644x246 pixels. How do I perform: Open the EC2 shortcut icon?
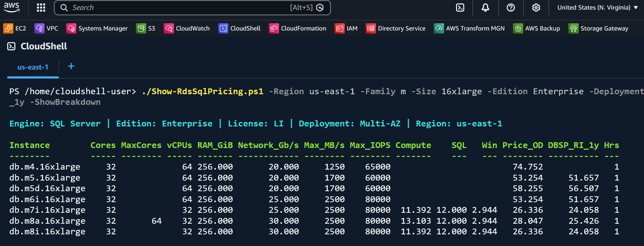[x=8, y=28]
